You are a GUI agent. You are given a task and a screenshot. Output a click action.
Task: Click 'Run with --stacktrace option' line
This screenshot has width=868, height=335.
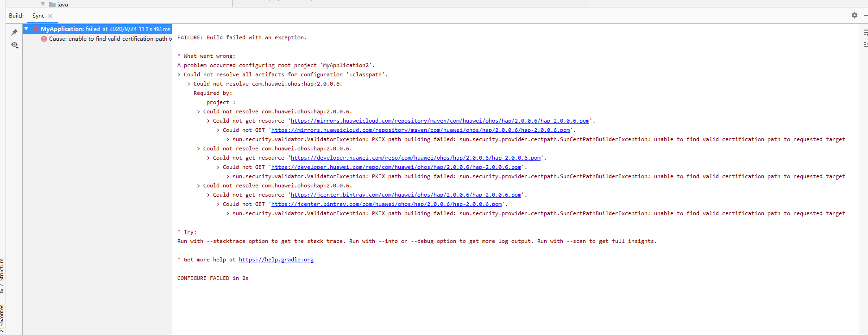point(417,241)
